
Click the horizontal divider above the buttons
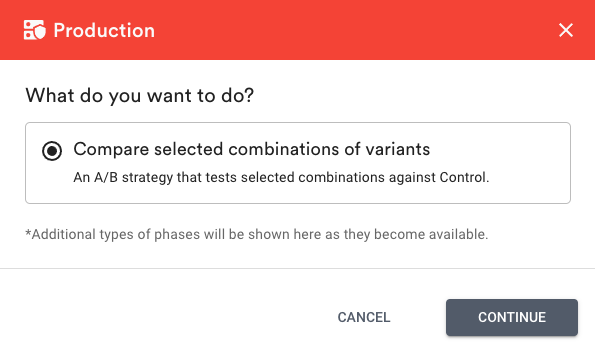298,268
